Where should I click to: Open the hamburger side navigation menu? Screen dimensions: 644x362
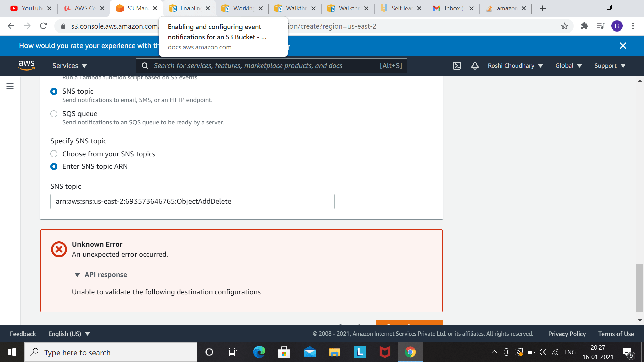coord(10,86)
